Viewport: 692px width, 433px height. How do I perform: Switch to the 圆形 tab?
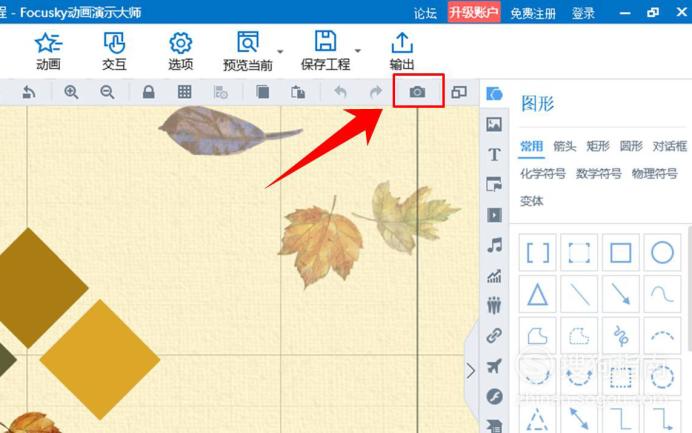click(x=631, y=146)
